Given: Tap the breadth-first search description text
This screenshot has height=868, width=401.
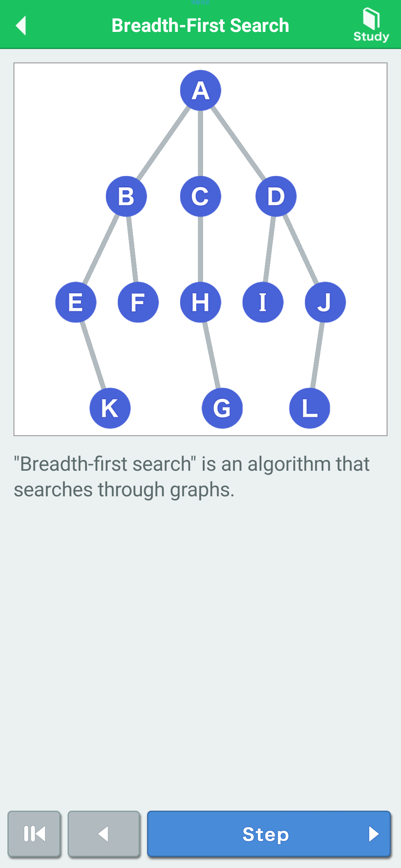Looking at the screenshot, I should (192, 477).
